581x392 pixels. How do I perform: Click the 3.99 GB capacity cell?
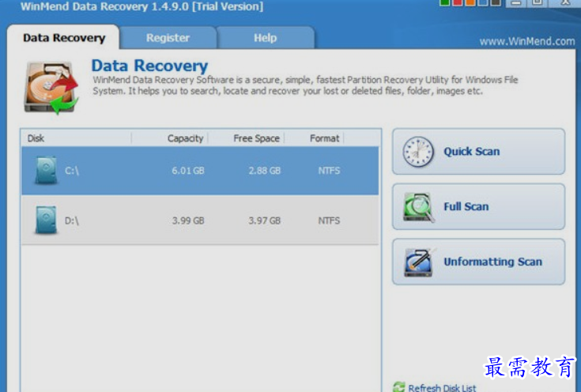pyautogui.click(x=188, y=220)
